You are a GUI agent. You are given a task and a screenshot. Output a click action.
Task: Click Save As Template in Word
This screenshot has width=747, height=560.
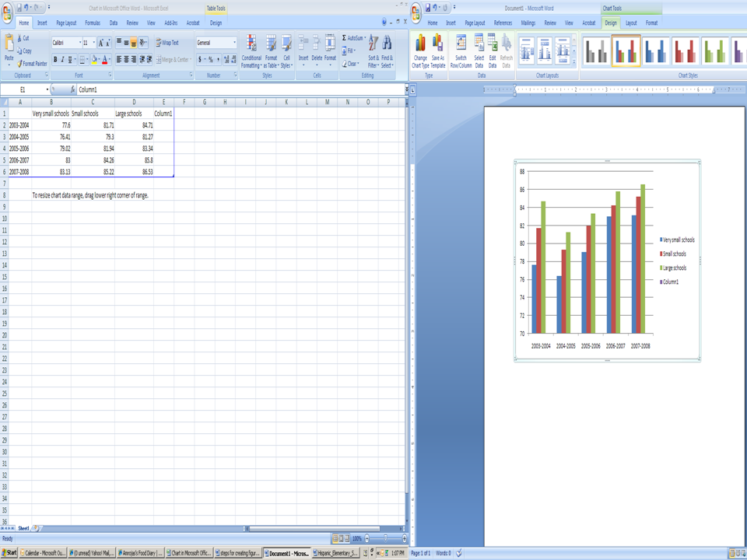438,51
